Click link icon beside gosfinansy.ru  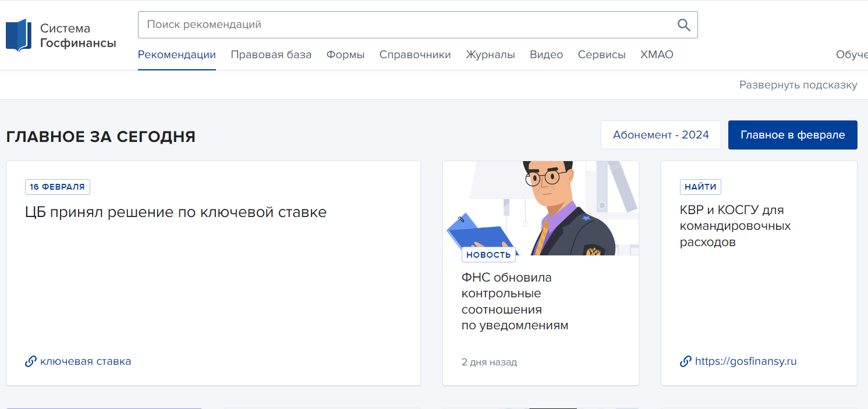pos(686,361)
